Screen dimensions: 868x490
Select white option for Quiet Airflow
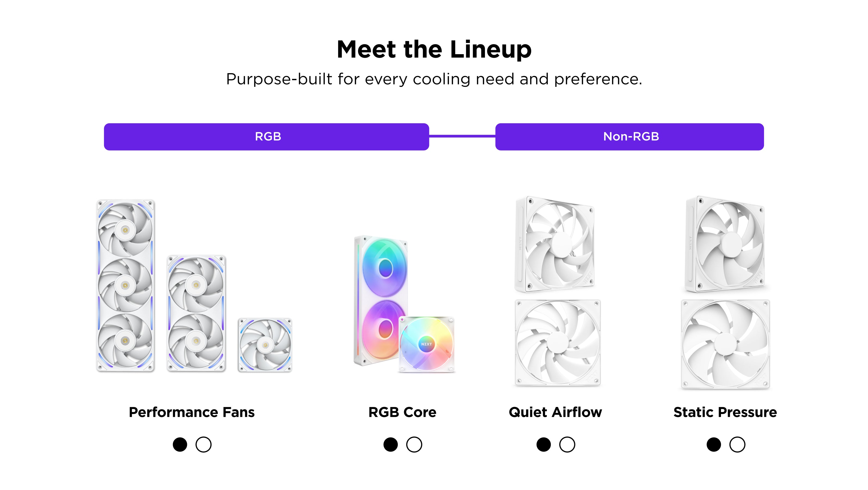click(567, 444)
